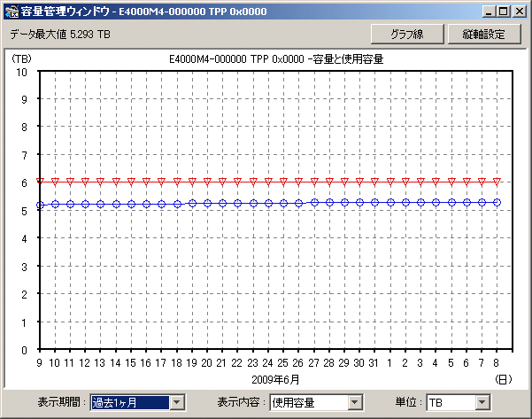Click the window title bar app icon
The height and width of the screenshot is (419, 532).
(x=12, y=12)
